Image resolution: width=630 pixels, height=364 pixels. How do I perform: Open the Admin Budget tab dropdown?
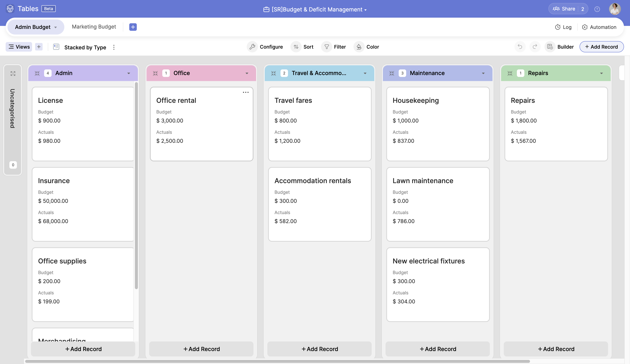click(56, 27)
